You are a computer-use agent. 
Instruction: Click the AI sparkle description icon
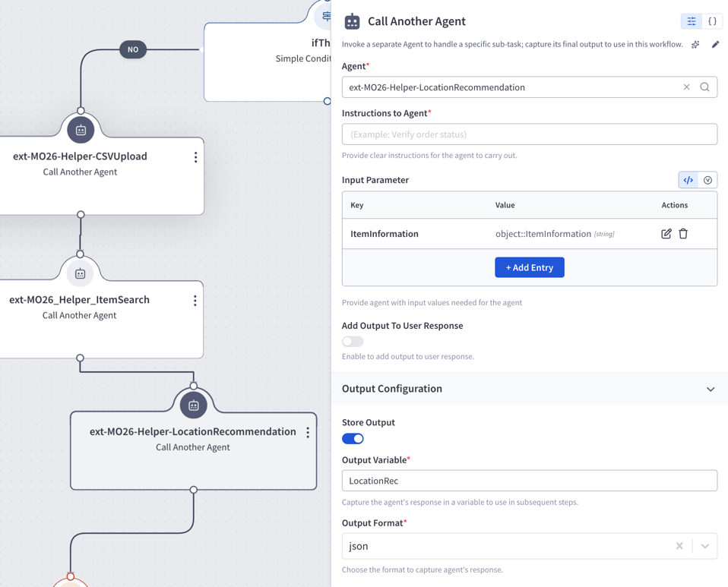(x=695, y=45)
